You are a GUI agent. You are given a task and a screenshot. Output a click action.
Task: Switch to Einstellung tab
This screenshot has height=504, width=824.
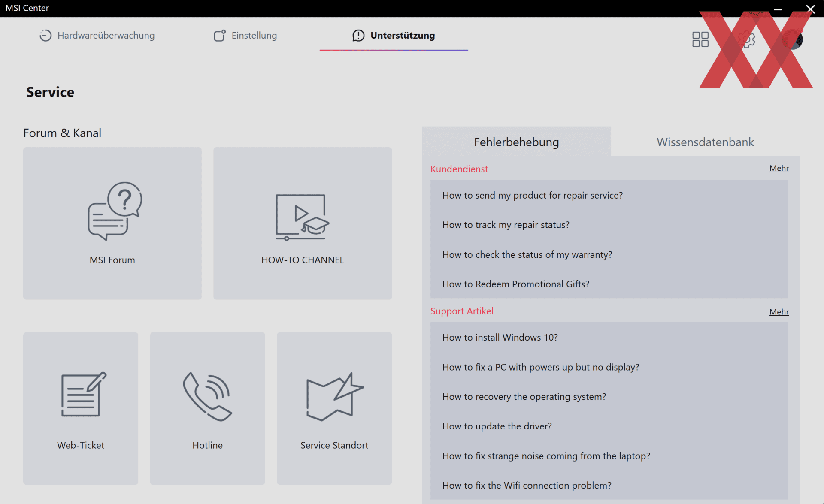[245, 36]
